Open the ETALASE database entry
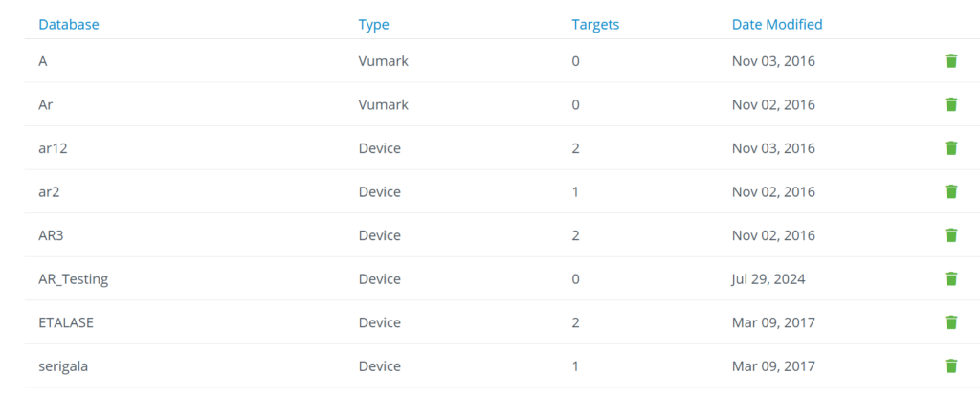 click(66, 322)
